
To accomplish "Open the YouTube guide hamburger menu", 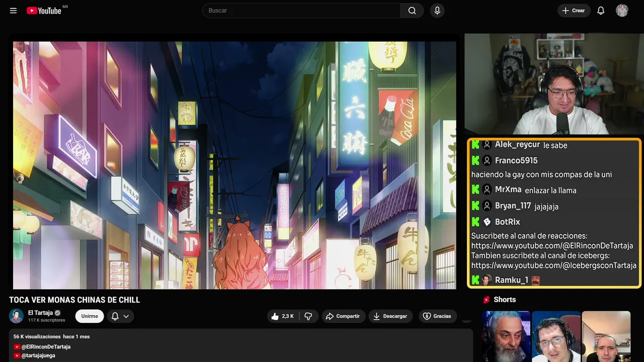I will coord(13,11).
